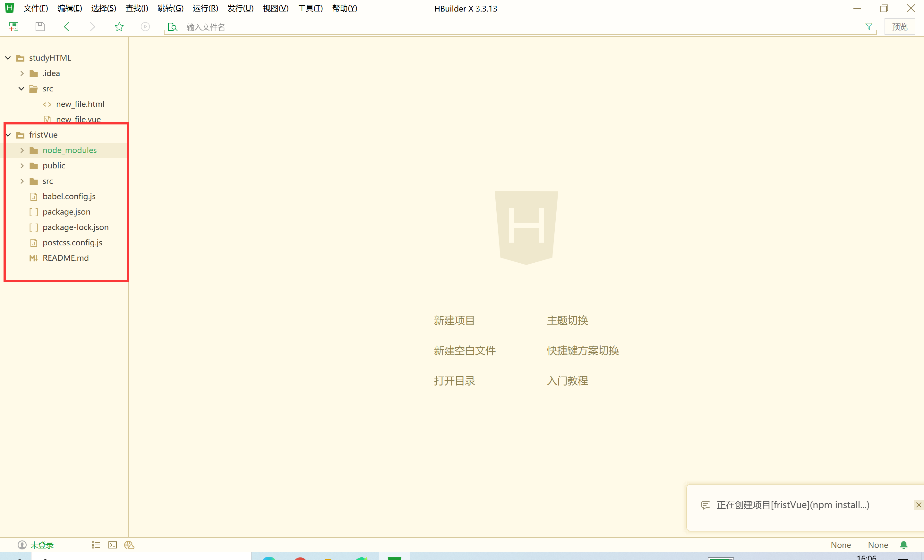Open the 运行(R) menu
Viewport: 924px width, 560px height.
tap(205, 8)
